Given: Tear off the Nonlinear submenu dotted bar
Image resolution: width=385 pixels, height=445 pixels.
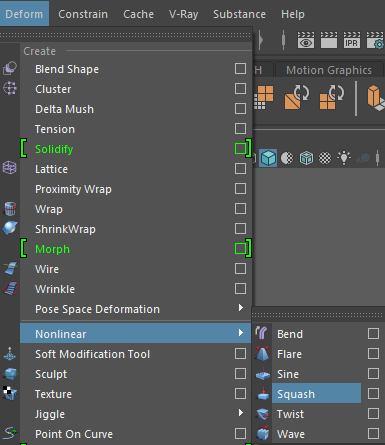Looking at the screenshot, I should tap(318, 314).
